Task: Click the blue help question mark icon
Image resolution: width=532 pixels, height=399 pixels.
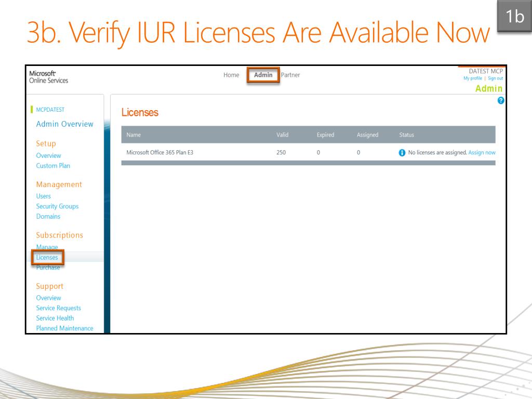Action: [x=500, y=100]
